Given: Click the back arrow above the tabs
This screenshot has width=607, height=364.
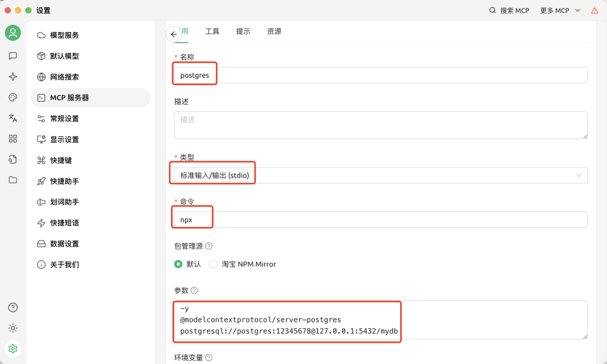Looking at the screenshot, I should coord(174,34).
